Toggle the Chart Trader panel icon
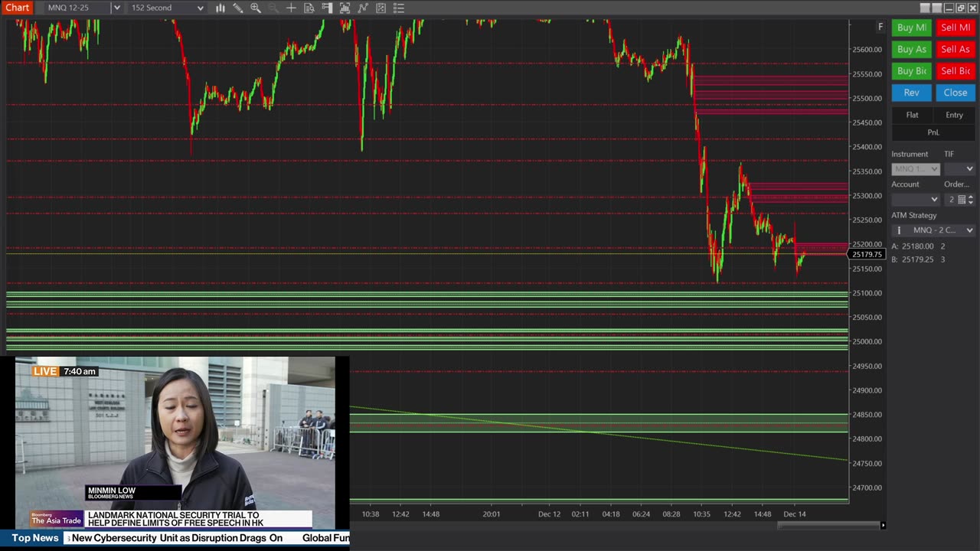 327,8
